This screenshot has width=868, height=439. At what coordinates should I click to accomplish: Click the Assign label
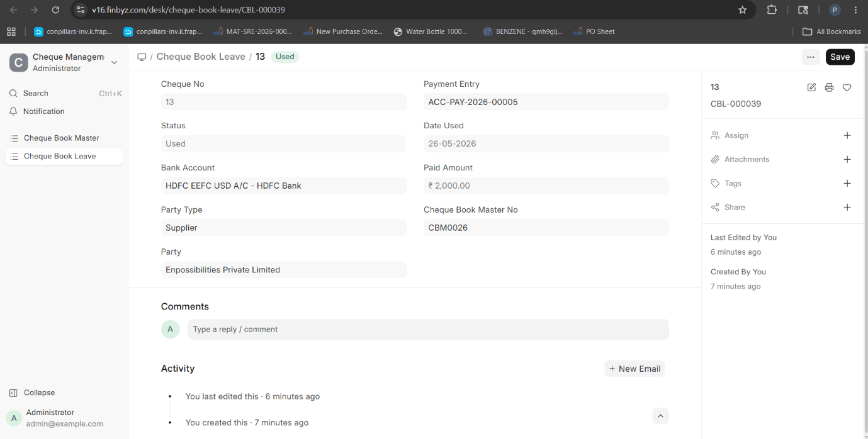pyautogui.click(x=736, y=135)
